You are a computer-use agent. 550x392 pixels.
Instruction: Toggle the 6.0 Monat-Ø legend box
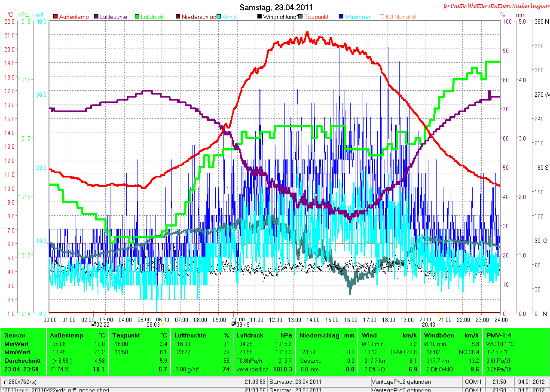pyautogui.click(x=382, y=17)
